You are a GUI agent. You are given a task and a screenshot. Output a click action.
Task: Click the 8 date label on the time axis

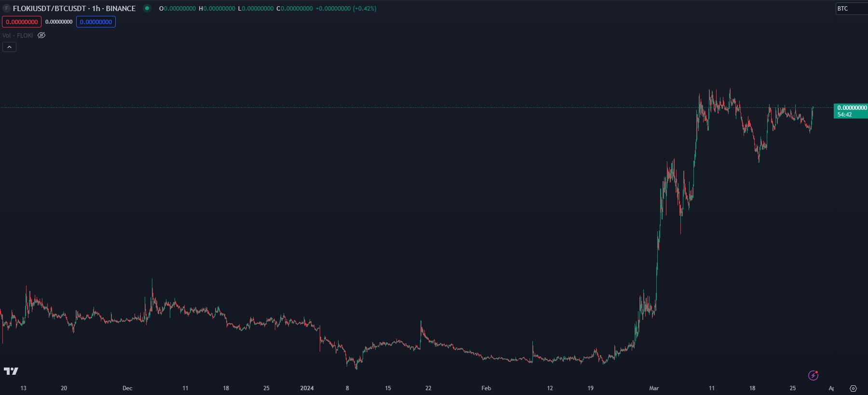[x=347, y=388]
